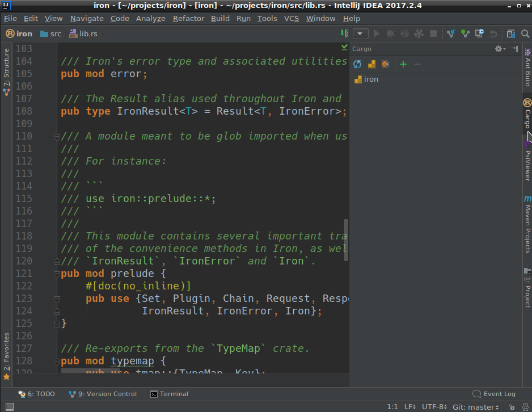Screen dimensions: 532x412
Task: Click the green Run play icon
Action: click(x=377, y=33)
